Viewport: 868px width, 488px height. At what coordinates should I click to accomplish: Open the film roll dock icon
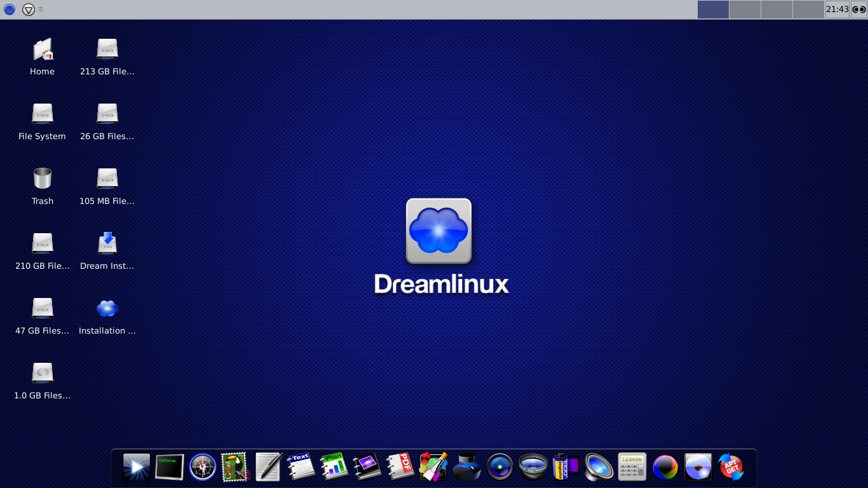click(566, 467)
